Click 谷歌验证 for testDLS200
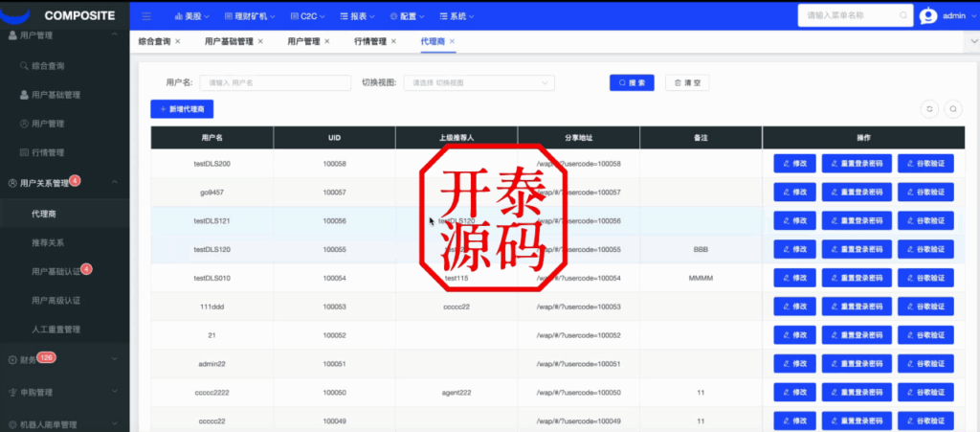The width and height of the screenshot is (980, 432). (925, 164)
